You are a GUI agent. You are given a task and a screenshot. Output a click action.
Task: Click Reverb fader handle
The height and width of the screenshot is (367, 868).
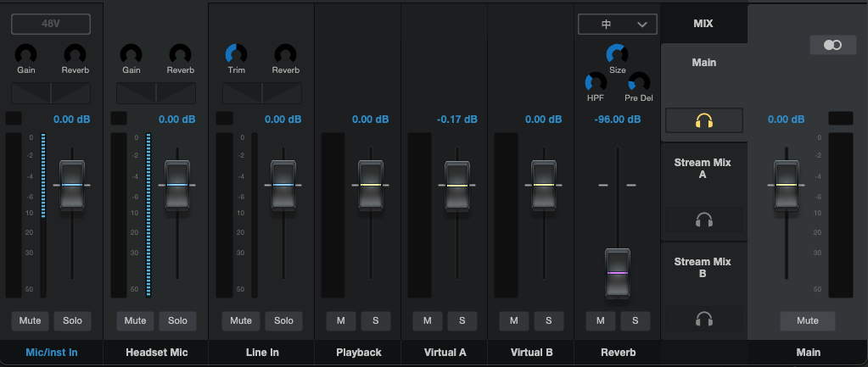pyautogui.click(x=617, y=274)
